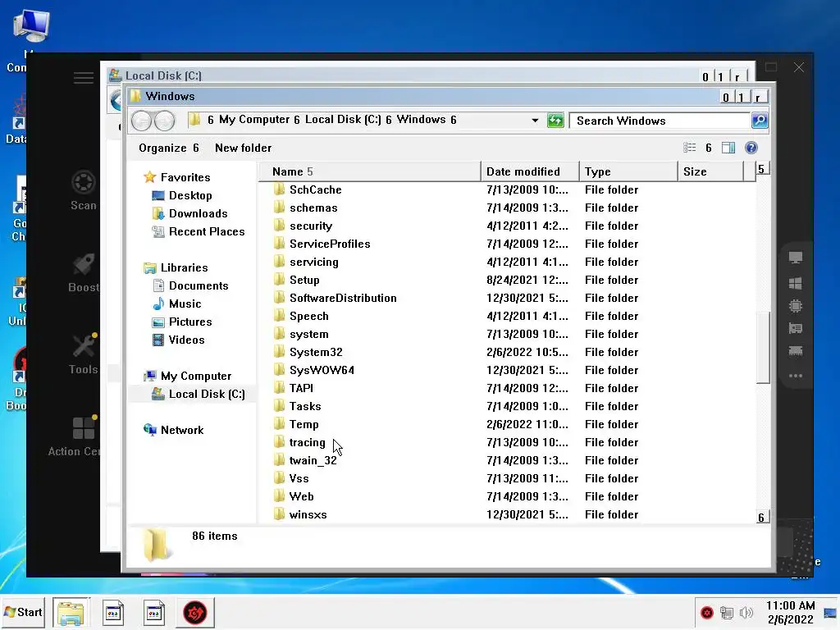840x630 pixels.
Task: Click the red gear app taskbar button
Action: (195, 612)
